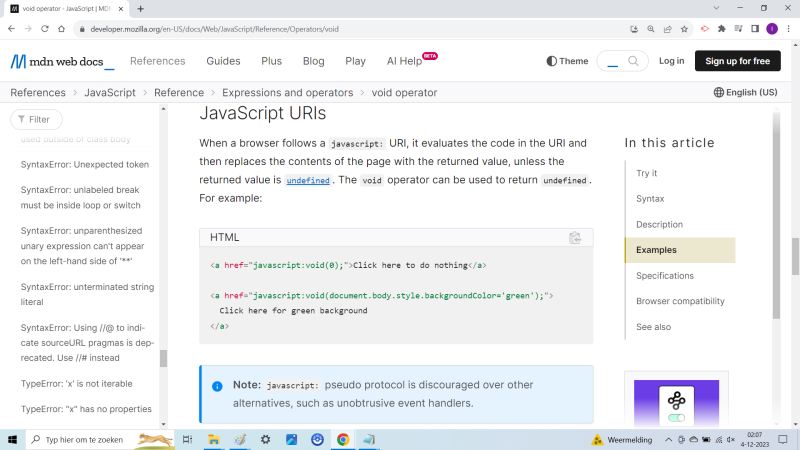The image size is (800, 450).
Task: Click the Log in link
Action: pyautogui.click(x=671, y=61)
